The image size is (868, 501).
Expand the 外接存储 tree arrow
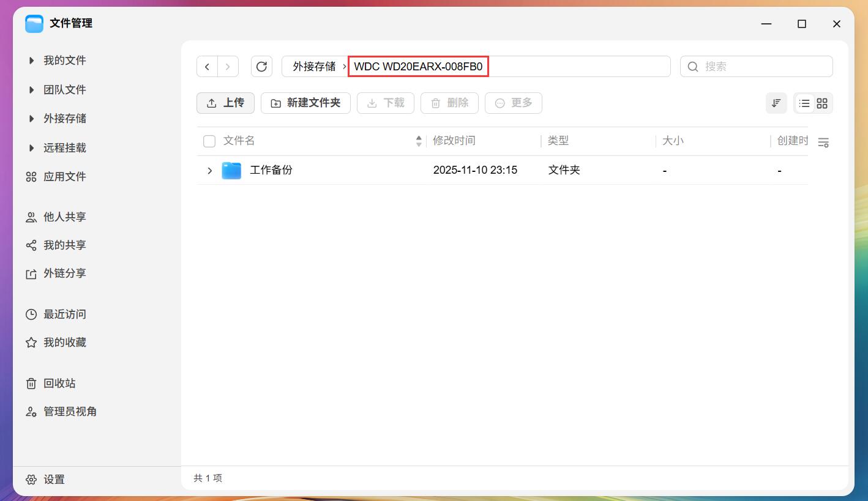pos(31,119)
